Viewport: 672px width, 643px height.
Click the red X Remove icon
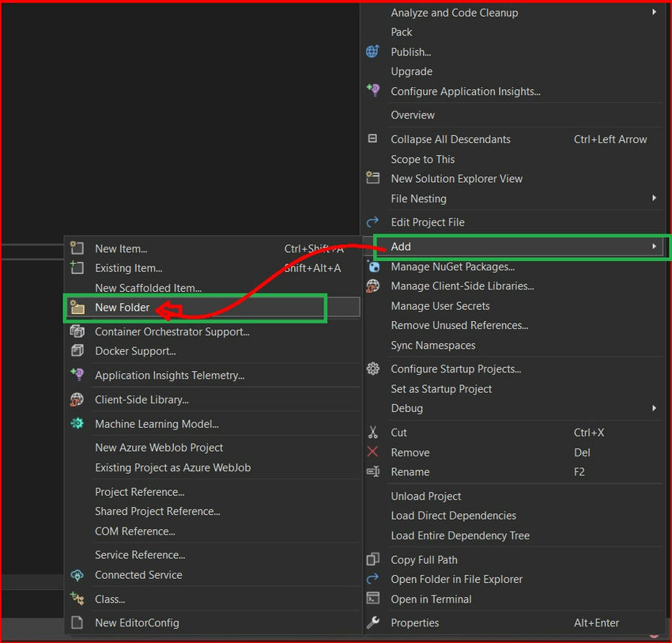[372, 452]
